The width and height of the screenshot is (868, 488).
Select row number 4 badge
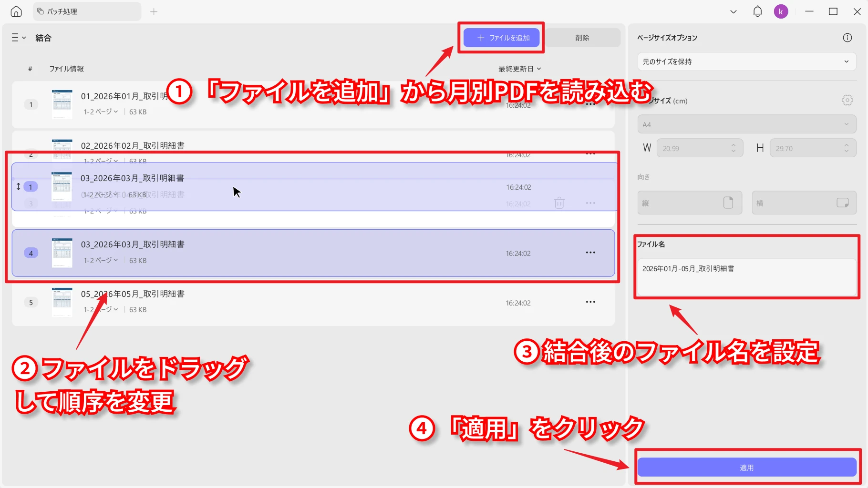coord(31,253)
